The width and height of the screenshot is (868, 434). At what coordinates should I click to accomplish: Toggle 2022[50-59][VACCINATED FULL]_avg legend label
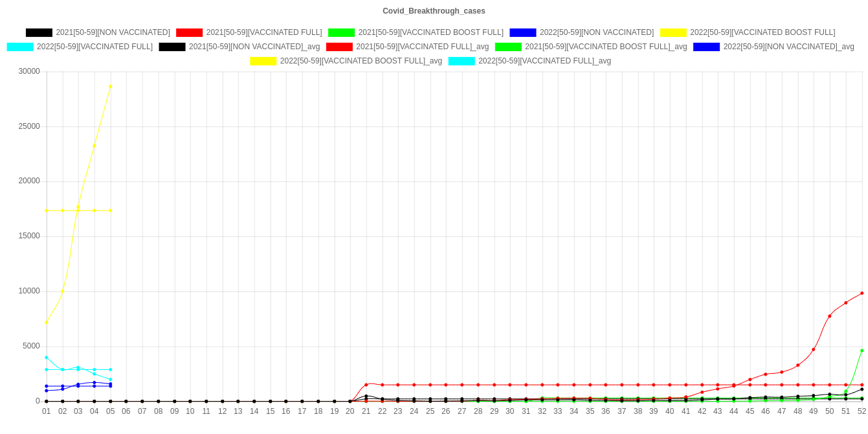(x=544, y=61)
